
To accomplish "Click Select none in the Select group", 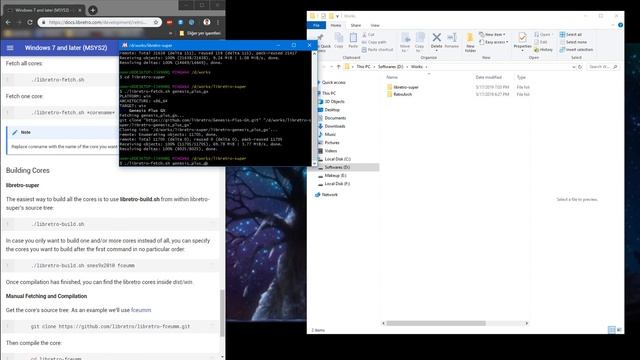I will (x=573, y=42).
